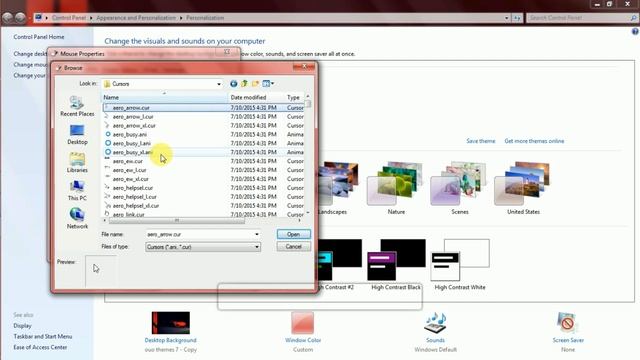The height and width of the screenshot is (360, 640).
Task: Select the Scenes theme
Action: (460, 188)
